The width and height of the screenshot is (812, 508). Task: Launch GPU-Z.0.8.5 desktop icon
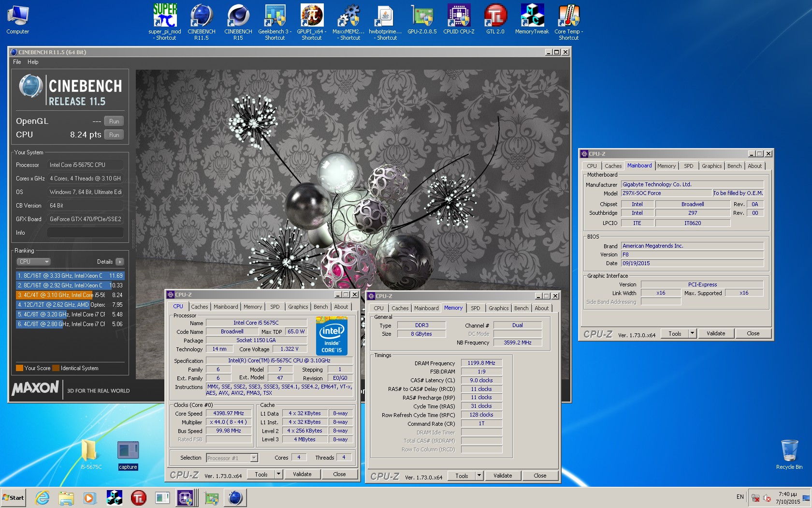(422, 19)
